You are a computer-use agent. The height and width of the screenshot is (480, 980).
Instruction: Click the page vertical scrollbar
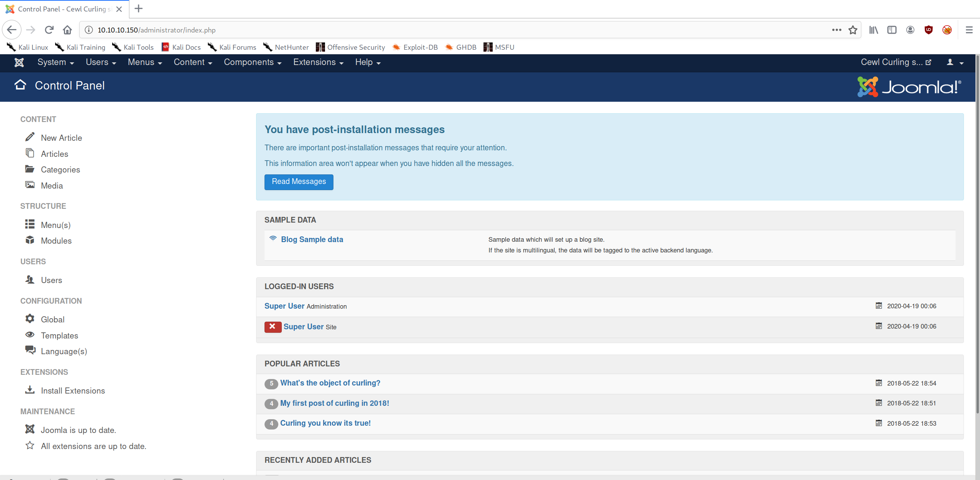[977, 234]
